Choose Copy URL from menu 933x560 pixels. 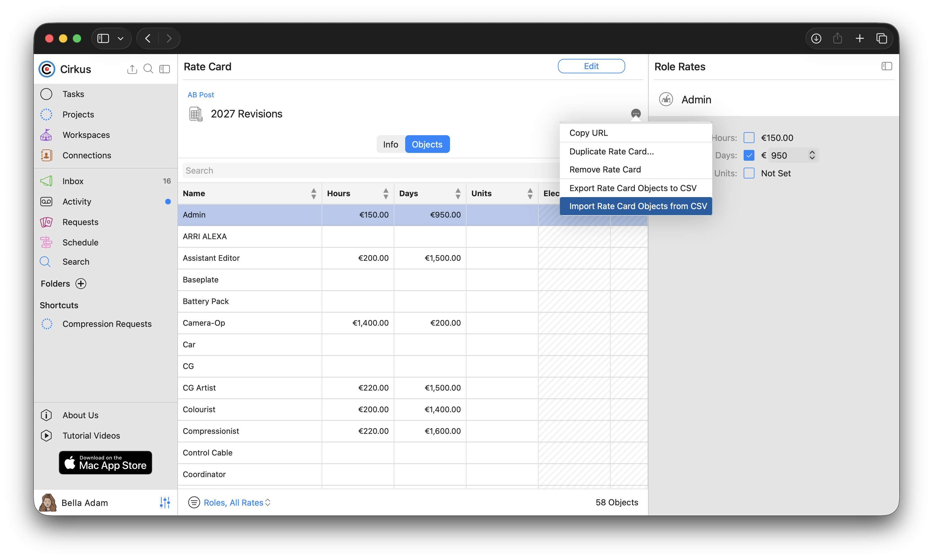pos(636,133)
